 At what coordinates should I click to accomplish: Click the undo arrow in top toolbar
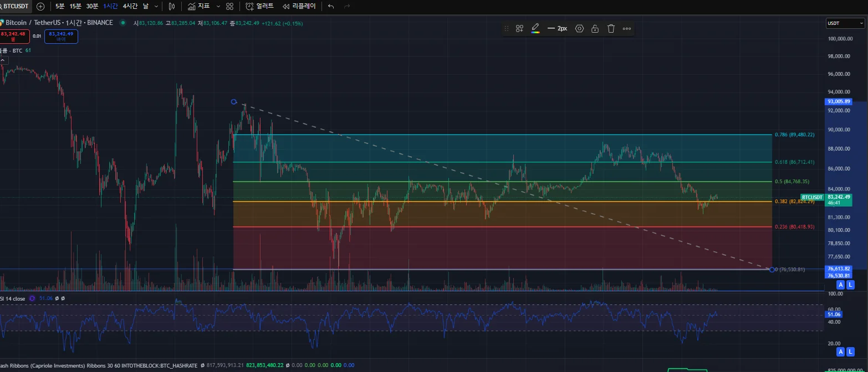coord(331,7)
